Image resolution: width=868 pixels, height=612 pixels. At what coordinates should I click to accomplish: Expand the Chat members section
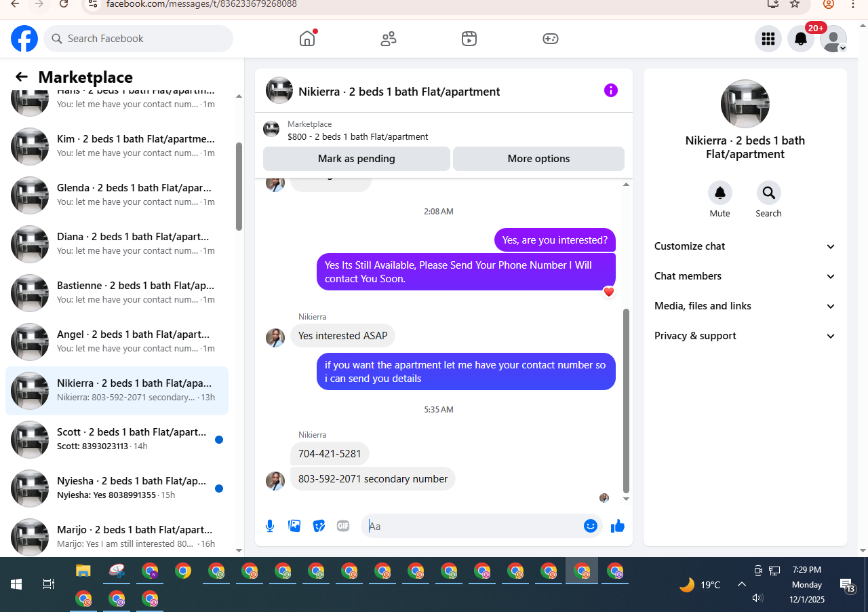745,276
